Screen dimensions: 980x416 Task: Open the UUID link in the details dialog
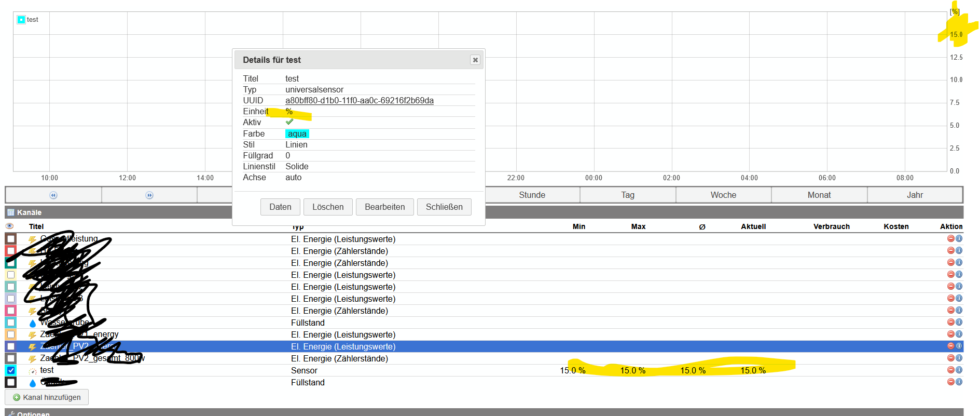click(359, 101)
